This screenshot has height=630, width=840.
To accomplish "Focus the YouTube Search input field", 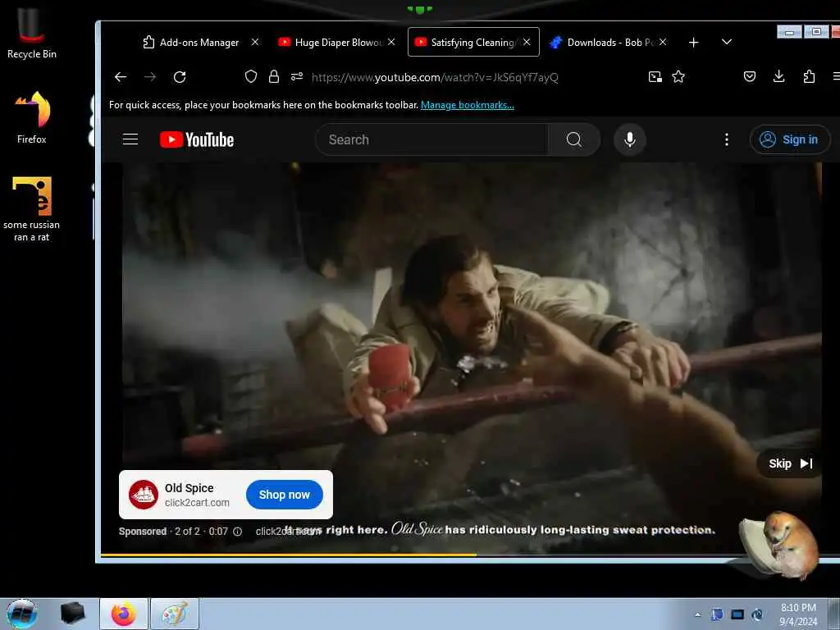I will pyautogui.click(x=431, y=139).
